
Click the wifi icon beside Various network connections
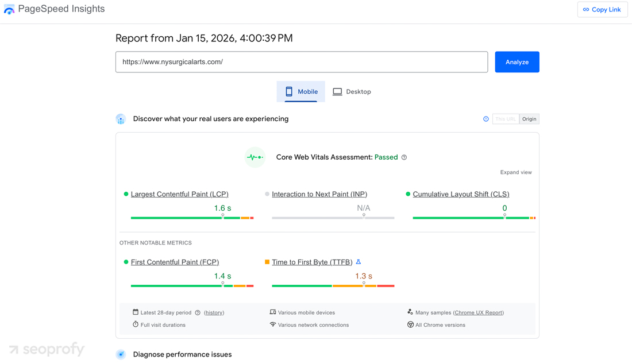tap(272, 324)
